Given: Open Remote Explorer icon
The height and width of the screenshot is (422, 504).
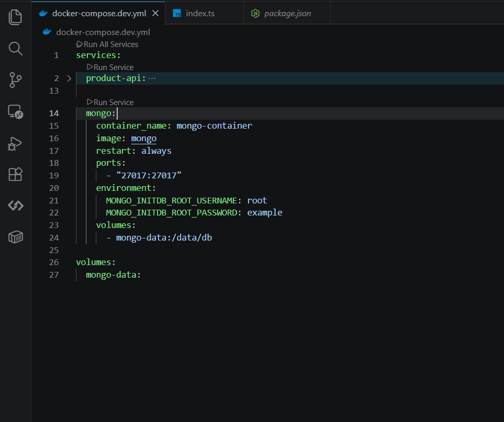Looking at the screenshot, I should (15, 112).
